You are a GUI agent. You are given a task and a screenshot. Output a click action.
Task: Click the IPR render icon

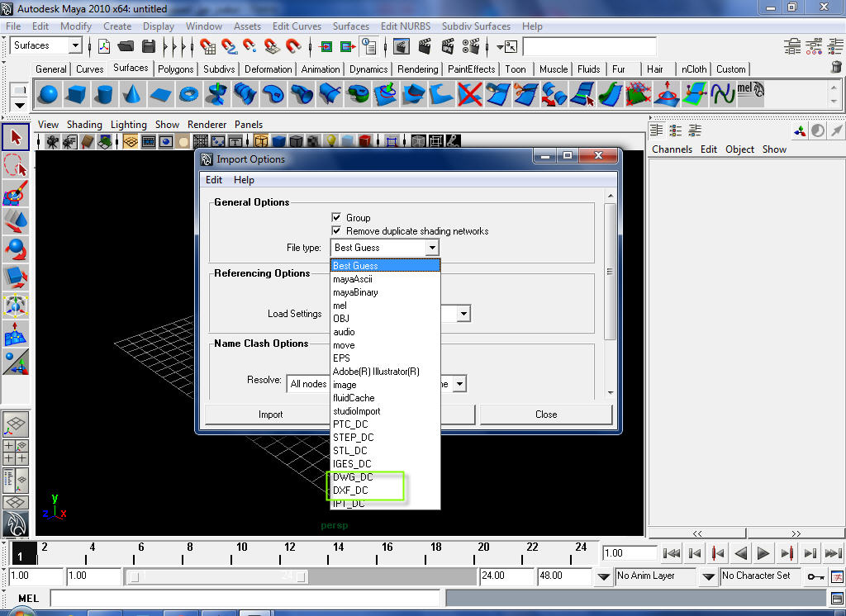(x=448, y=47)
